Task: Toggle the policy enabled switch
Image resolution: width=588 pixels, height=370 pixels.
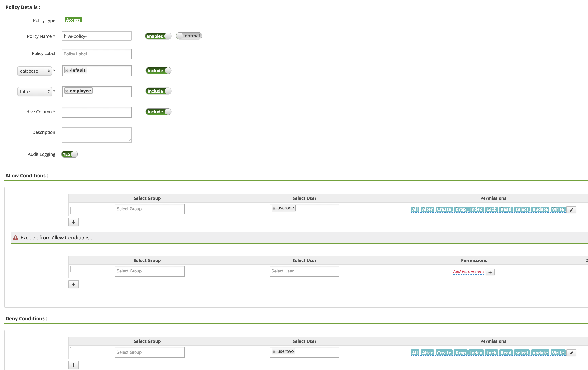Action: 158,36
